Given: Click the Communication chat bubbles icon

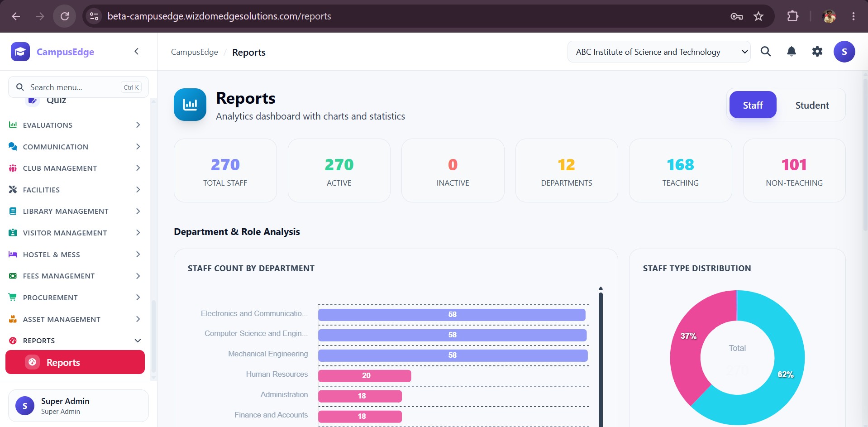Looking at the screenshot, I should click(x=13, y=146).
